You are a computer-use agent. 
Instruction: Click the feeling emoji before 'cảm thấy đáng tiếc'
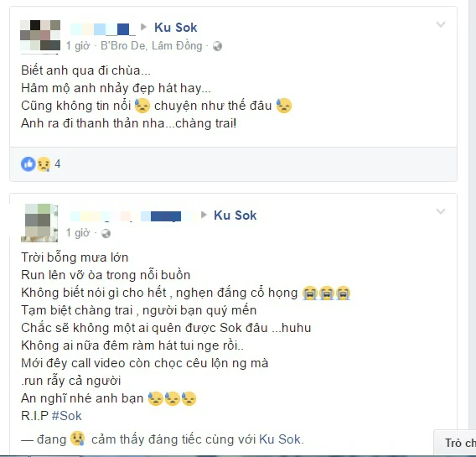point(78,439)
